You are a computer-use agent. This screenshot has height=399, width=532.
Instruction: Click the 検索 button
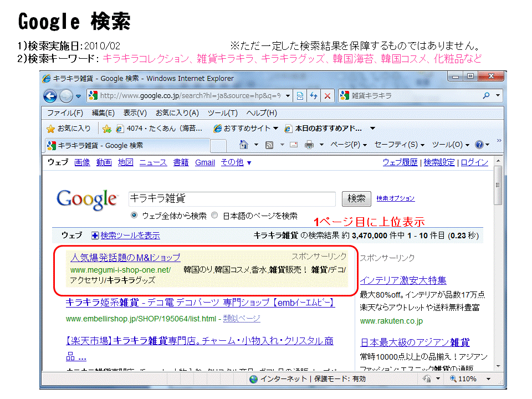point(356,198)
